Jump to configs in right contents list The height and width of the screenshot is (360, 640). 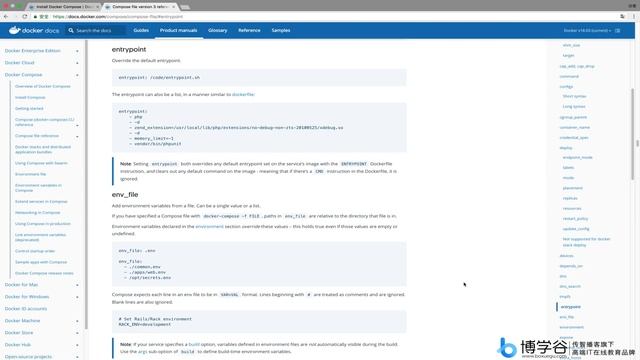(x=567, y=87)
